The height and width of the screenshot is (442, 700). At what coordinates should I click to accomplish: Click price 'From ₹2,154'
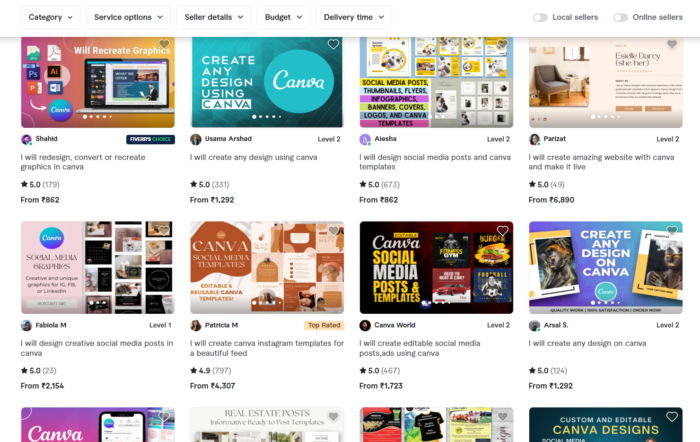[x=42, y=386]
